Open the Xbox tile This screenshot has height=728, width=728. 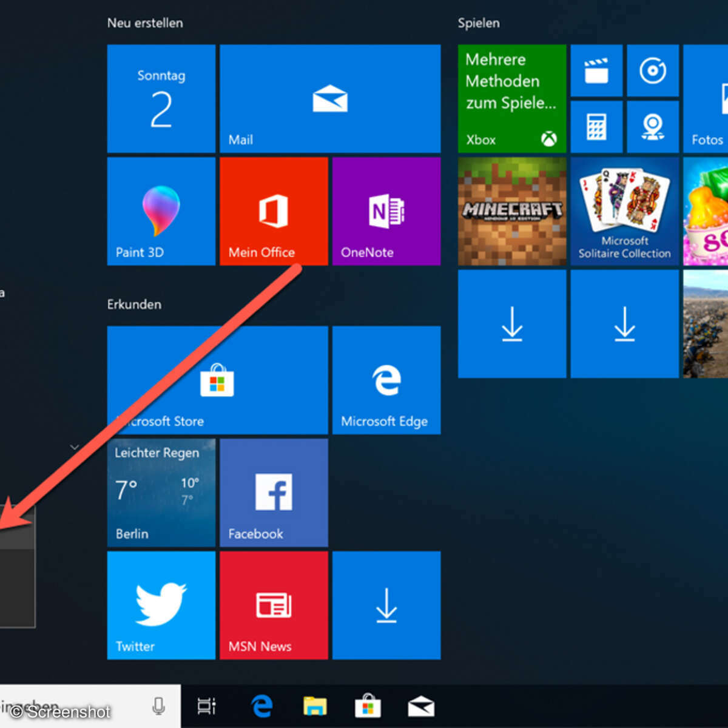pos(511,99)
